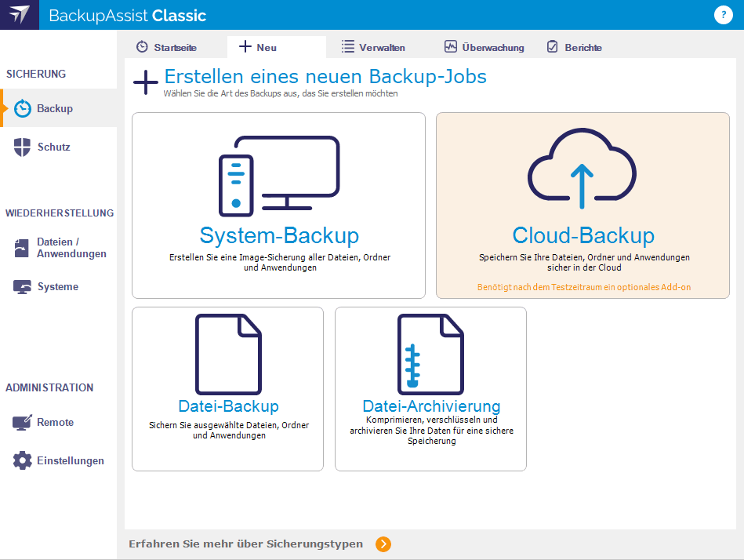Click the Verwalten tab list icon
Image resolution: width=744 pixels, height=560 pixels.
[x=348, y=46]
